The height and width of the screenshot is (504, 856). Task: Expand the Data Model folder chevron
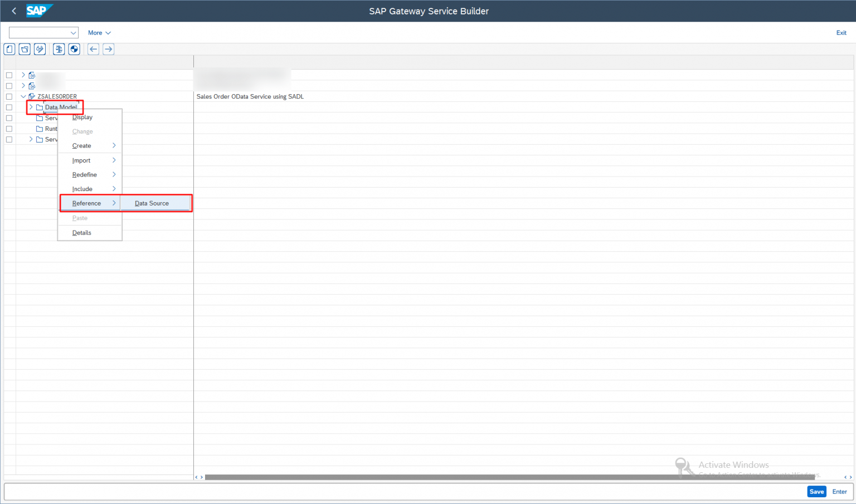[31, 107]
